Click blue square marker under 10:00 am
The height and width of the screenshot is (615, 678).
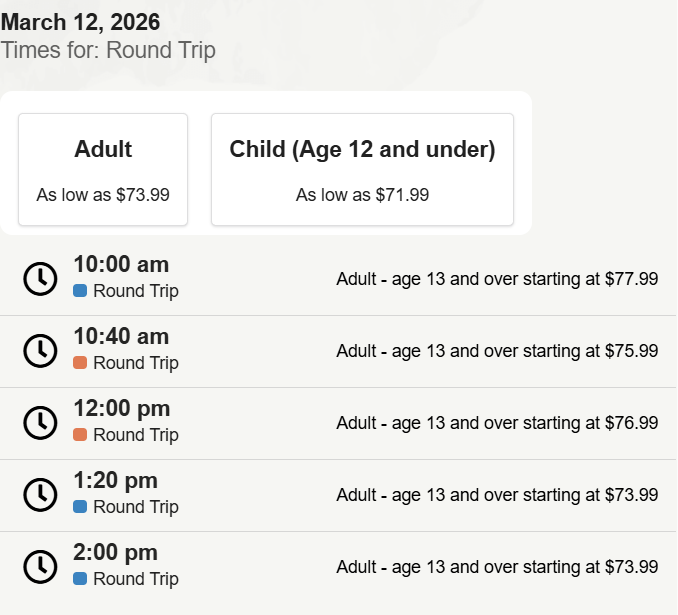pyautogui.click(x=80, y=292)
